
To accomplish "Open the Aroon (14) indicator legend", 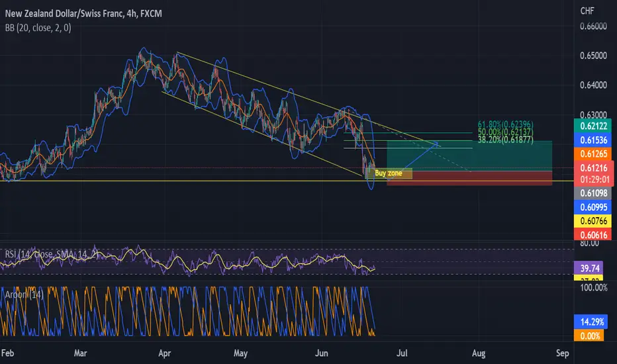I will pos(24,295).
